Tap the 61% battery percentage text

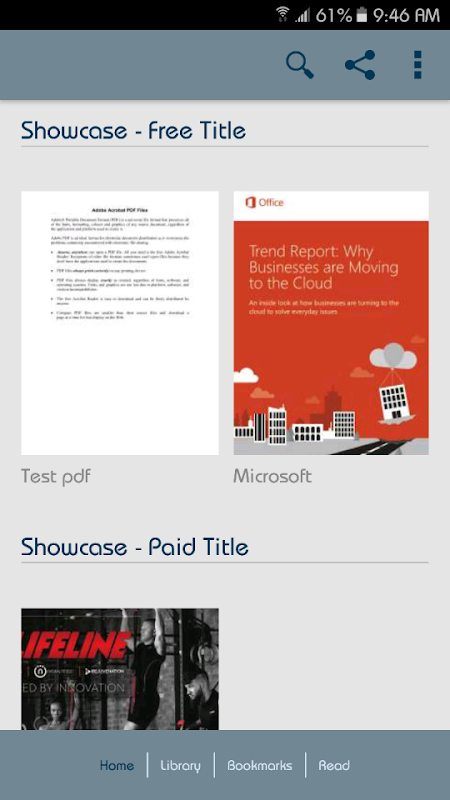[334, 15]
